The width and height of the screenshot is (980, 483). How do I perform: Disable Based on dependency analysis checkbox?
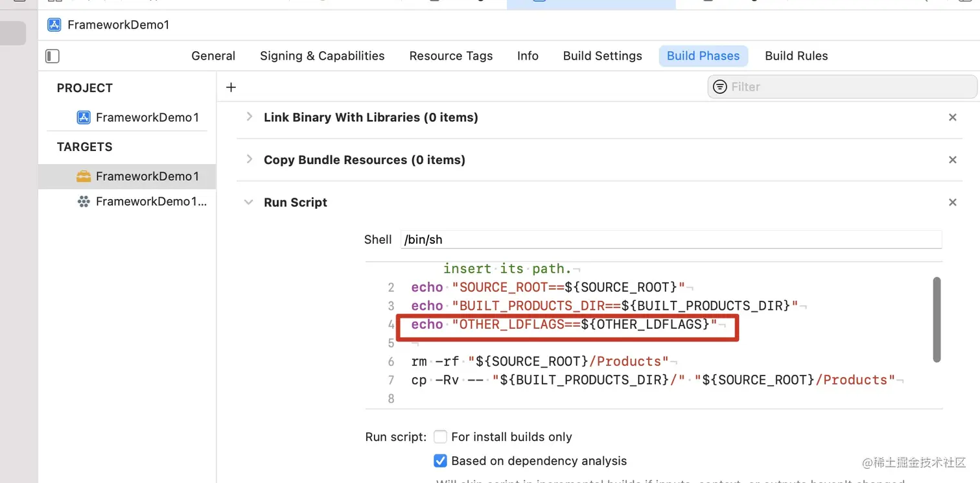[x=441, y=461]
